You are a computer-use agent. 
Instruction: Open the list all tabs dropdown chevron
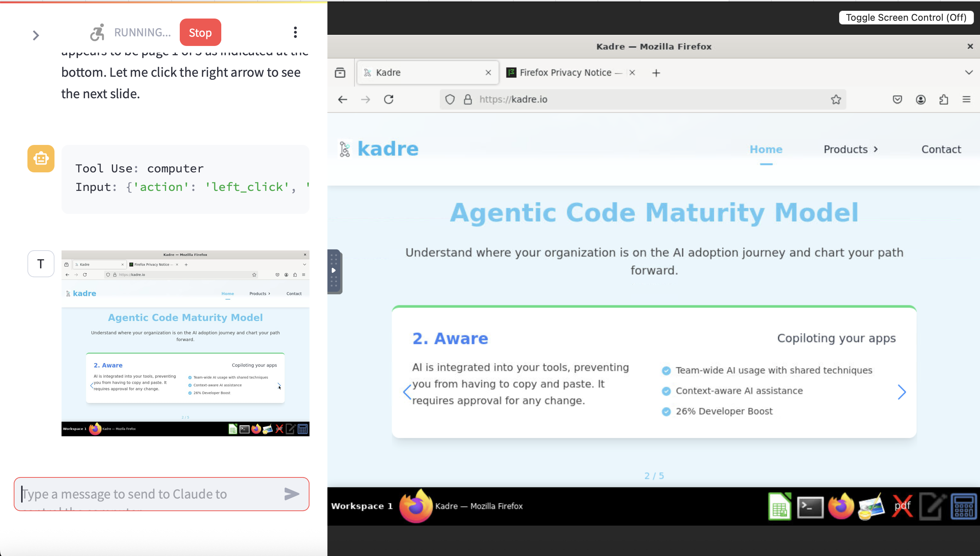tap(969, 73)
